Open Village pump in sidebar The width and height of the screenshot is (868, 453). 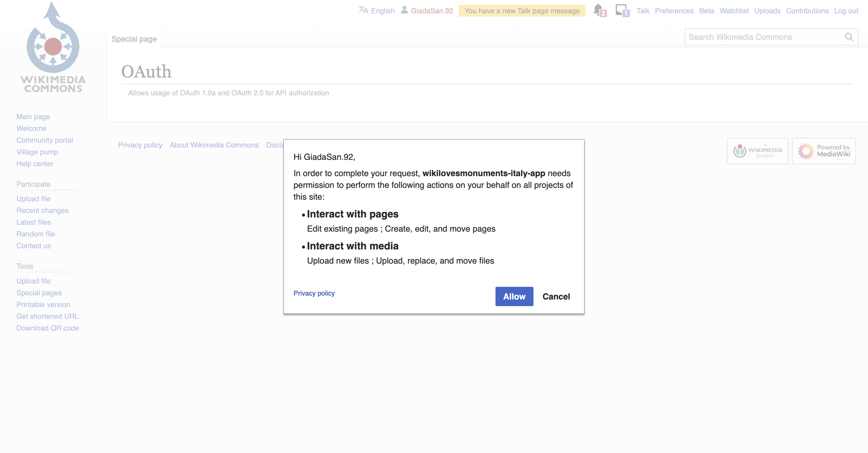(37, 152)
